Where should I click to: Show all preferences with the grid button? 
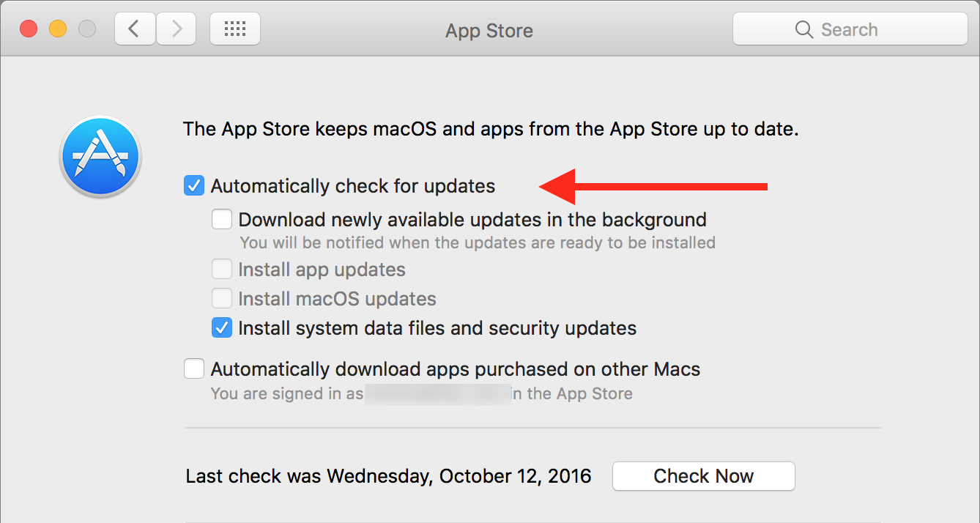point(235,29)
